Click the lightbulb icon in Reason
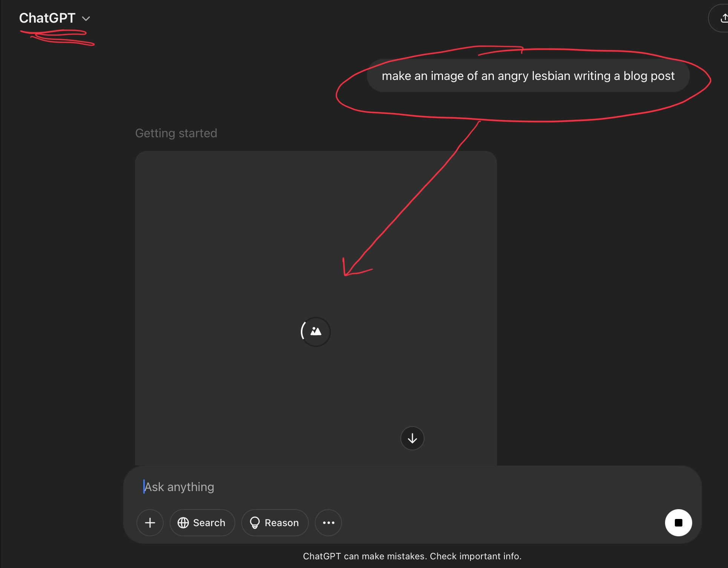The width and height of the screenshot is (728, 568). (255, 523)
